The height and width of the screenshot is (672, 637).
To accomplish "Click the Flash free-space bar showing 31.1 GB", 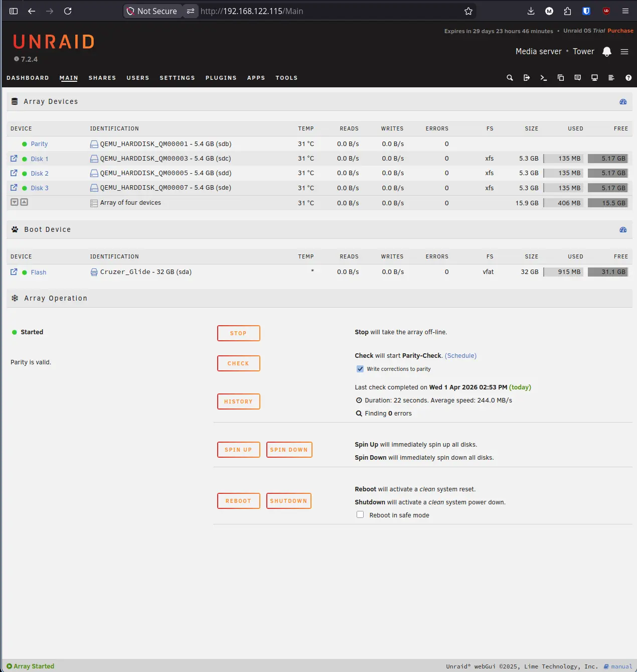I will tap(608, 272).
